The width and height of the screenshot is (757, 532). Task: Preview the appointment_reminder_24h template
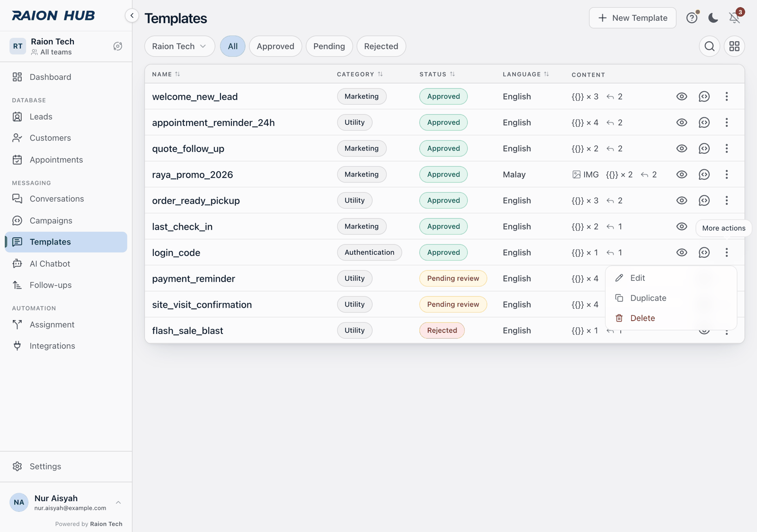pyautogui.click(x=681, y=122)
